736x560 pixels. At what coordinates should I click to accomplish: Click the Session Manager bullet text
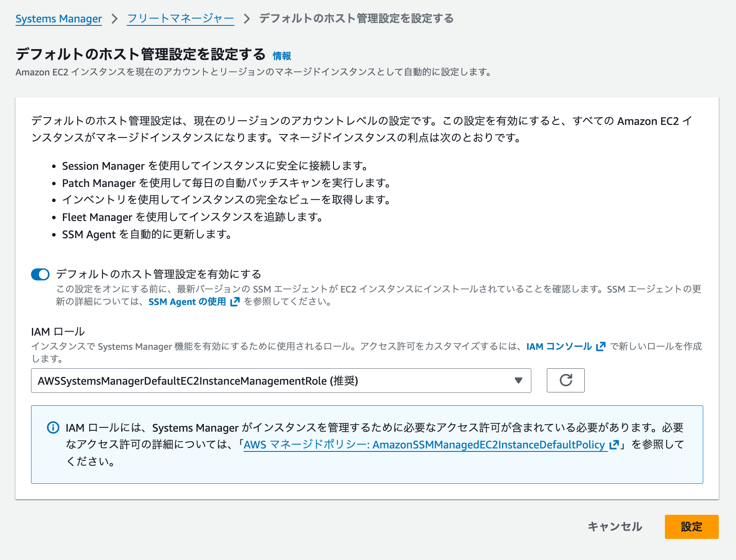[215, 166]
